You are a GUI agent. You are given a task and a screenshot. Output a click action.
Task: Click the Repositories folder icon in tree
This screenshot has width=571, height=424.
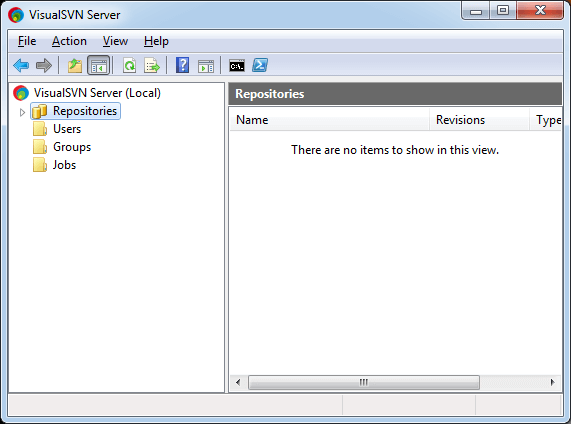coord(39,111)
